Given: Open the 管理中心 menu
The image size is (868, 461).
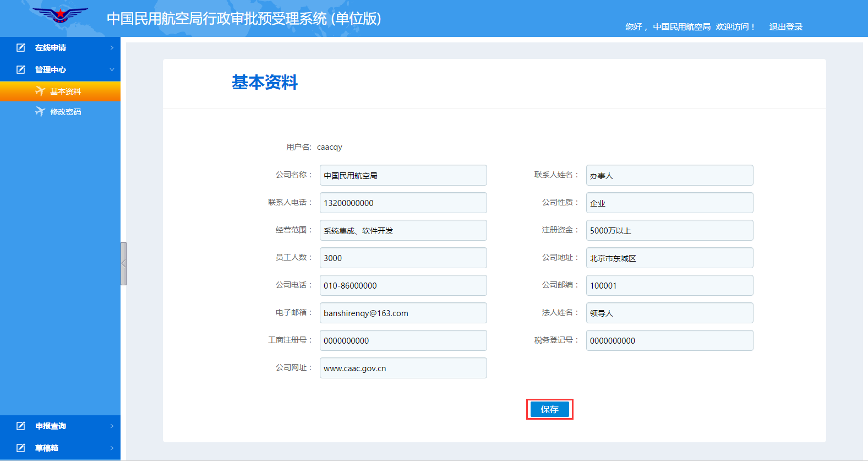Looking at the screenshot, I should (60, 70).
